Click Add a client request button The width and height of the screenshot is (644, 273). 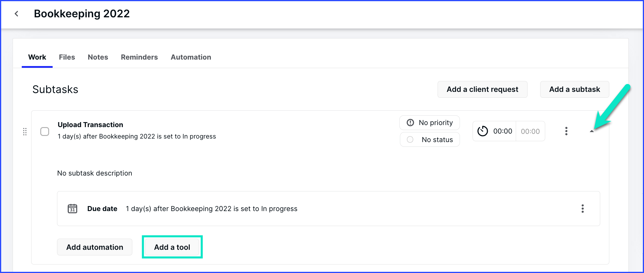coord(482,90)
